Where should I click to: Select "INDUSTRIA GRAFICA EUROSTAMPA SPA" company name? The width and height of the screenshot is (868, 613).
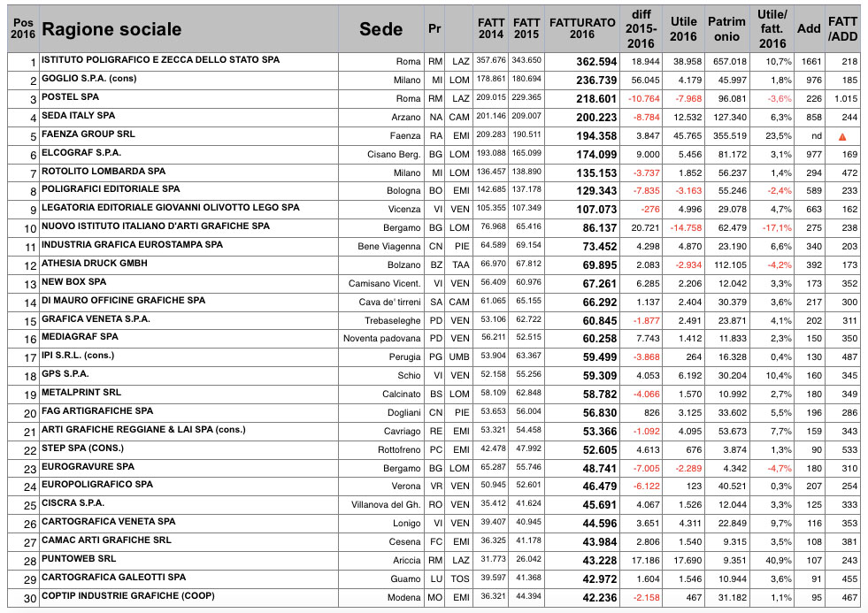click(133, 244)
